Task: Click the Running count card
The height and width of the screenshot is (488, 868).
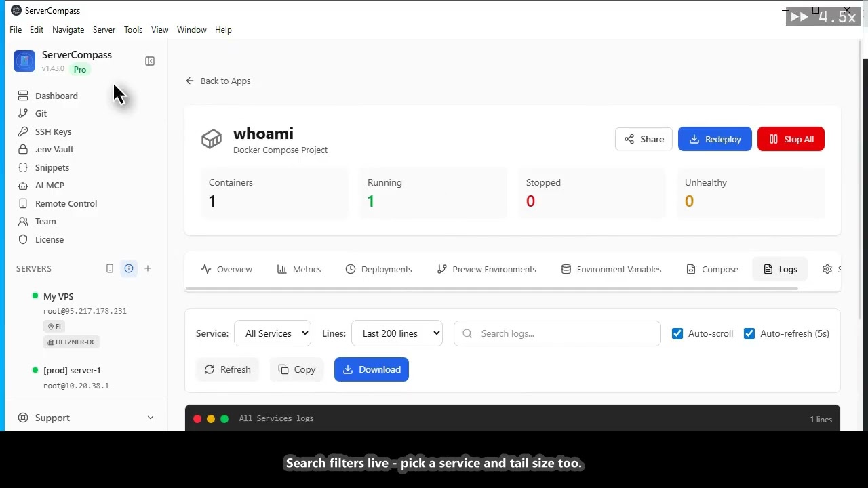Action: coord(433,193)
